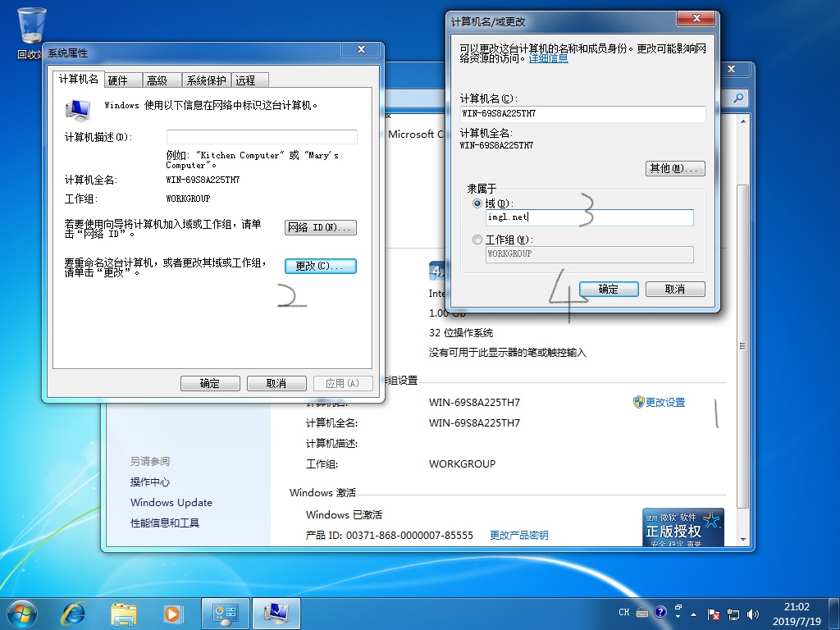Open the 远程 (Remote) tab

click(245, 80)
